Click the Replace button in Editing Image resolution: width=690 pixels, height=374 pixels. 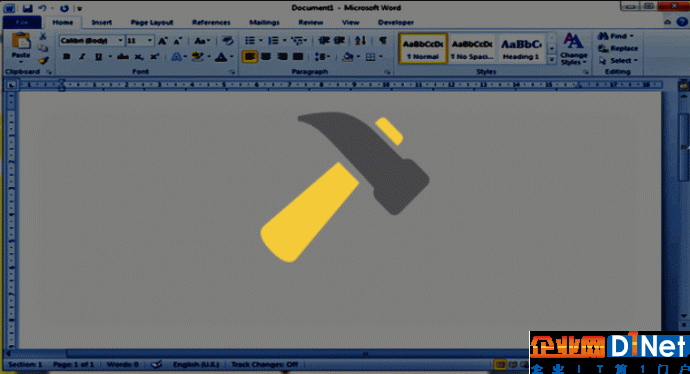618,48
